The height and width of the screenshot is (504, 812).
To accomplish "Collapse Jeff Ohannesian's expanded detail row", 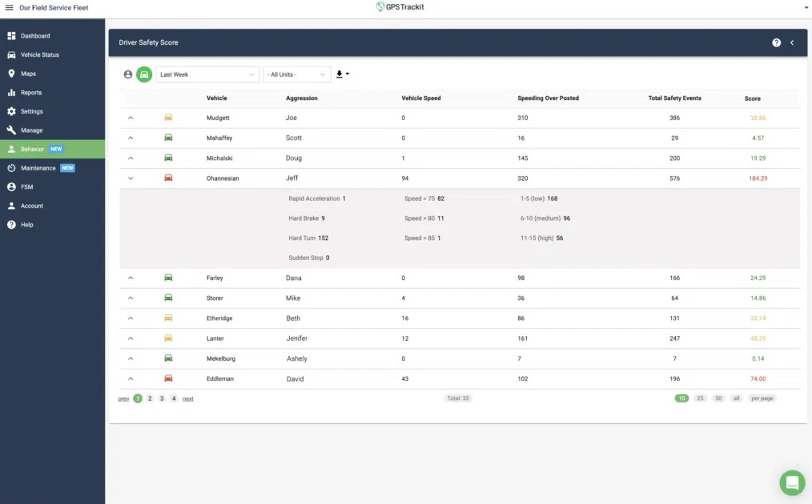I will (x=131, y=178).
